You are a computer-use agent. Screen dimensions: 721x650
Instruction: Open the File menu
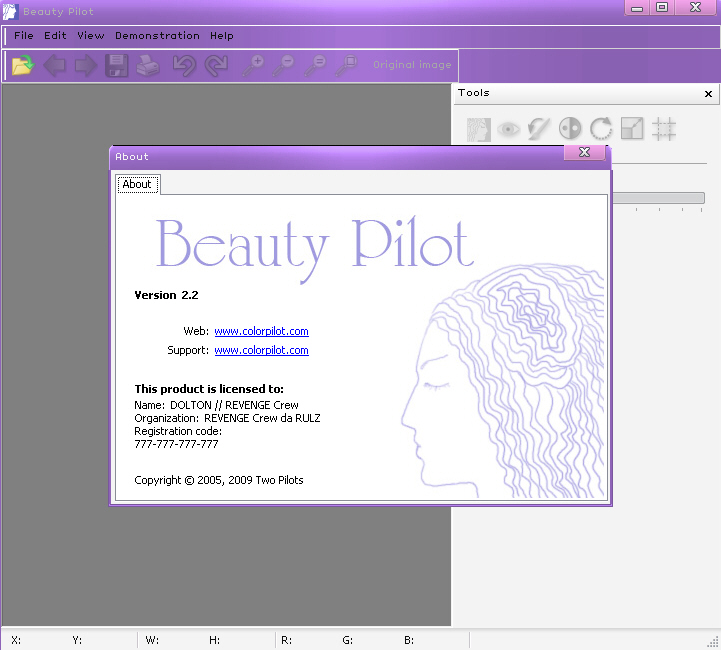[23, 36]
